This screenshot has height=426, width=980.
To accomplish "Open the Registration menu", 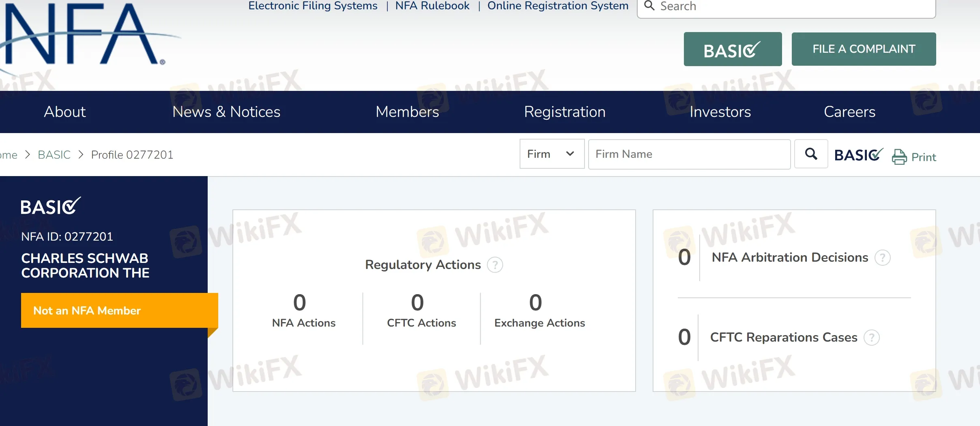I will click(x=565, y=112).
